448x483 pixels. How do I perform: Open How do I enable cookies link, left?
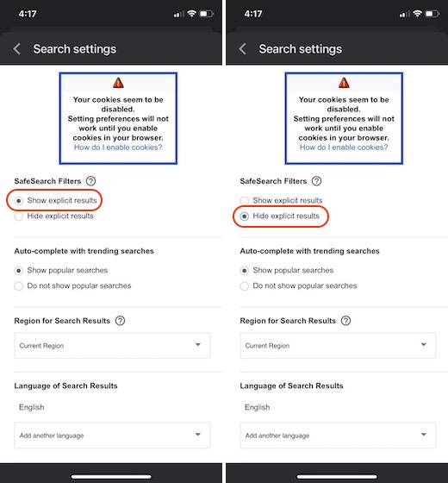click(118, 147)
